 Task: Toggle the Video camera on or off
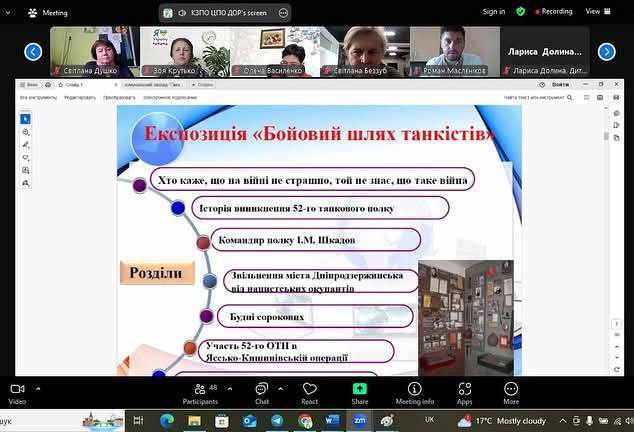pyautogui.click(x=17, y=392)
